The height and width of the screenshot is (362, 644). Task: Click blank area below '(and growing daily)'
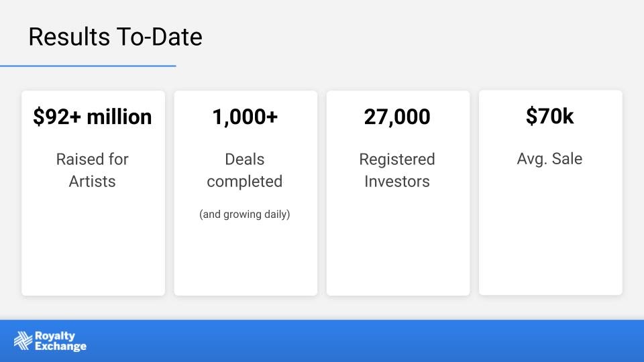click(245, 261)
